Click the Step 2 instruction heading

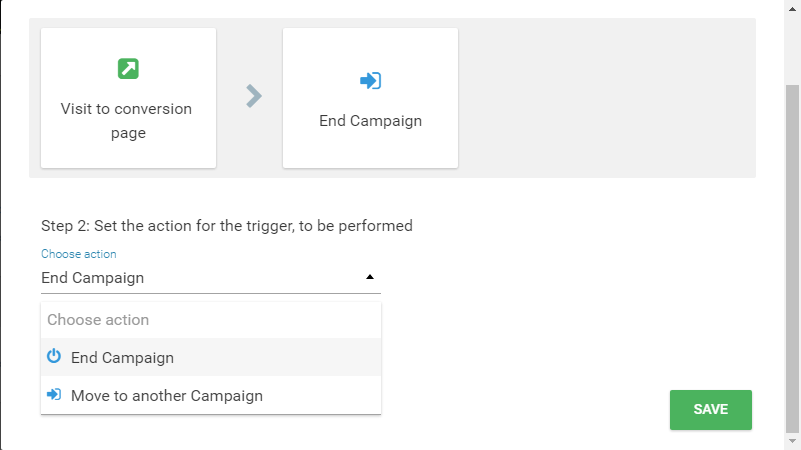click(227, 226)
